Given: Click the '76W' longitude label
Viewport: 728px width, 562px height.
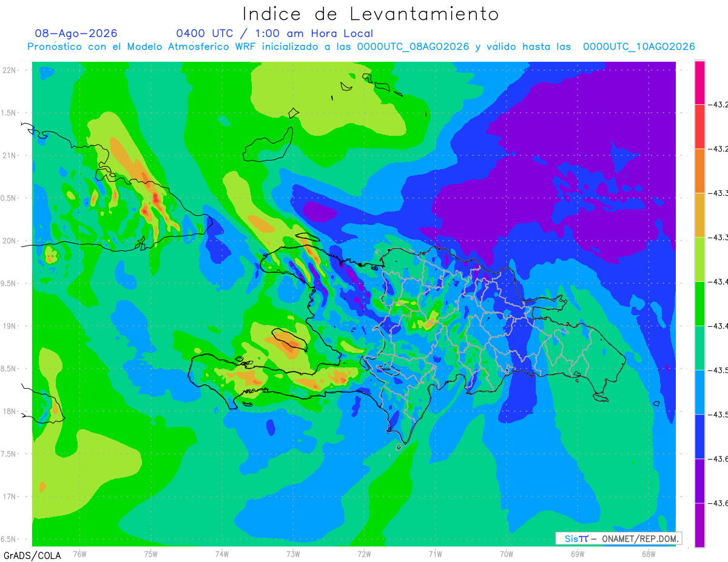Looking at the screenshot, I should (x=79, y=554).
